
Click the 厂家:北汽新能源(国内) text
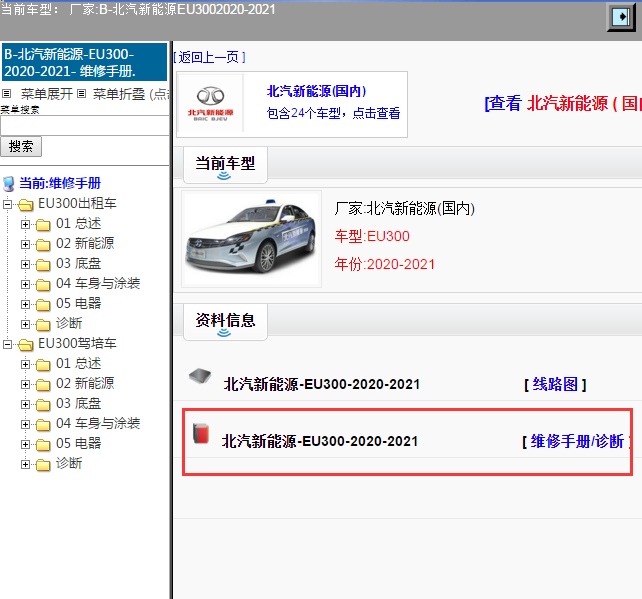click(405, 208)
